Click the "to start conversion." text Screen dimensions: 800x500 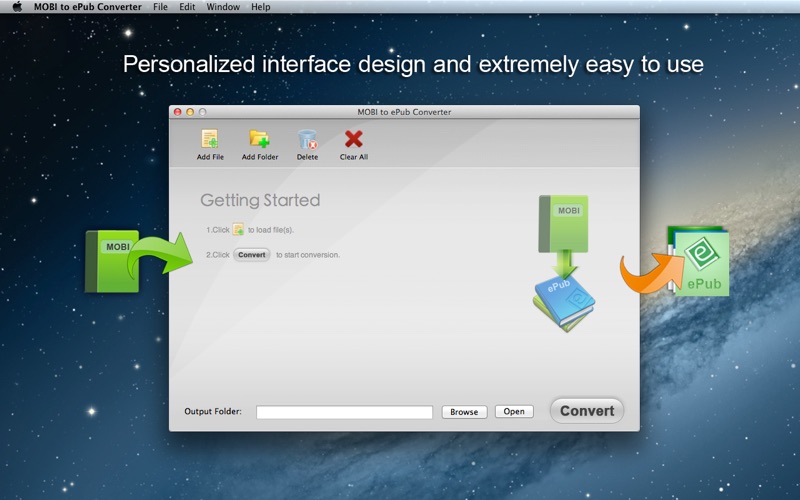pos(308,255)
